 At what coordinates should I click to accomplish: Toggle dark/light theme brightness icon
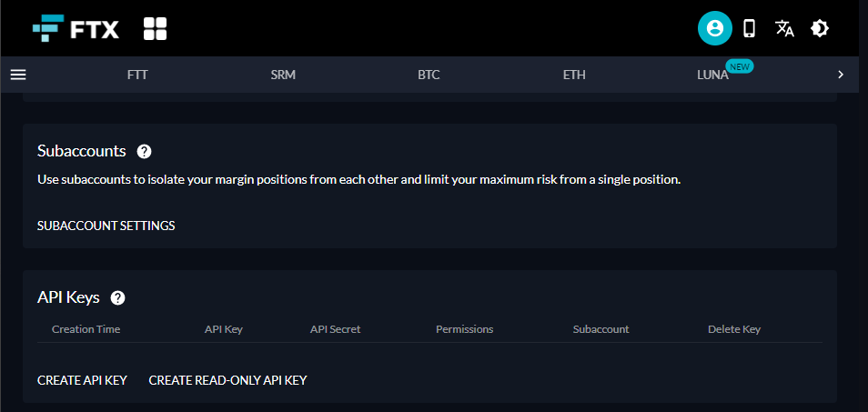819,28
